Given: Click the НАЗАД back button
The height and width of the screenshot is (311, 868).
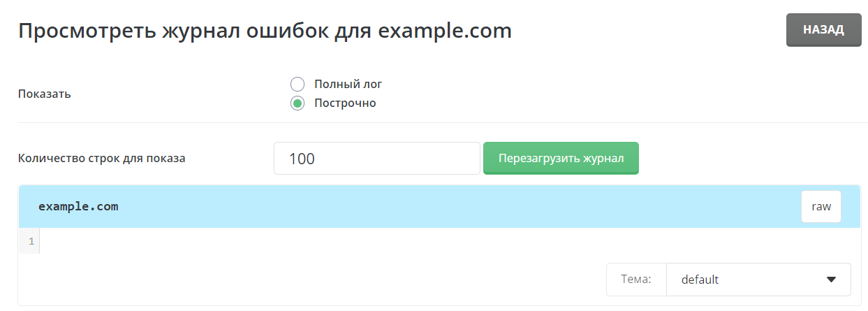Looking at the screenshot, I should click(823, 30).
